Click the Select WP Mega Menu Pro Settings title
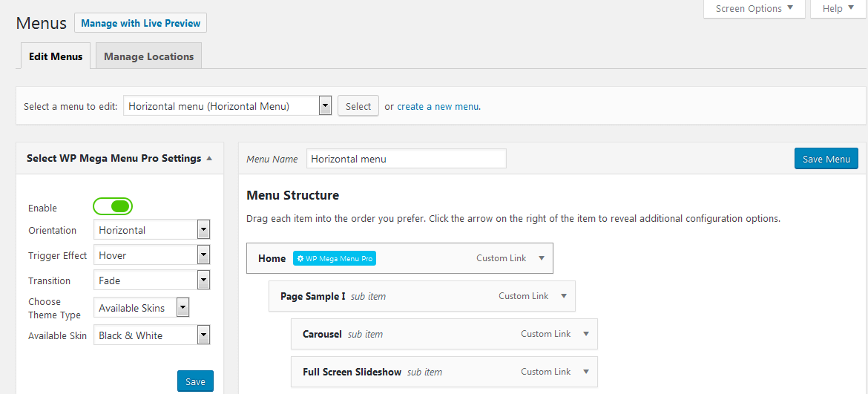The width and height of the screenshot is (868, 394). 114,158
